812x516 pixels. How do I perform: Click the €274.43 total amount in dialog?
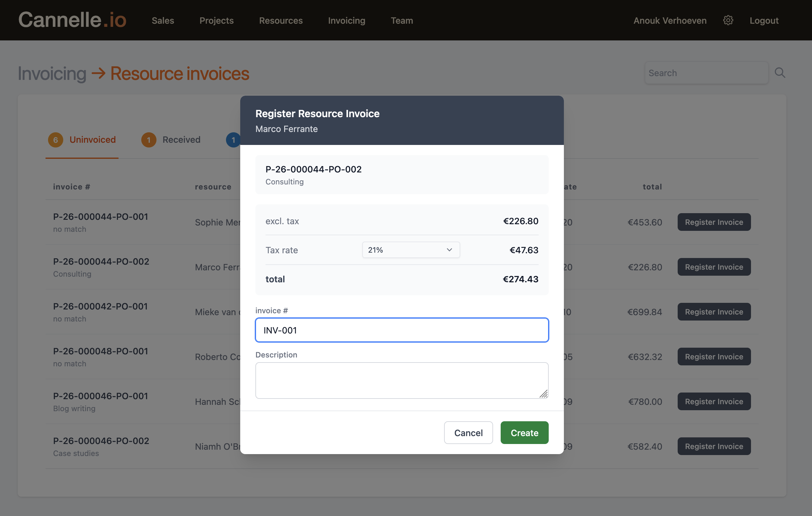tap(520, 279)
